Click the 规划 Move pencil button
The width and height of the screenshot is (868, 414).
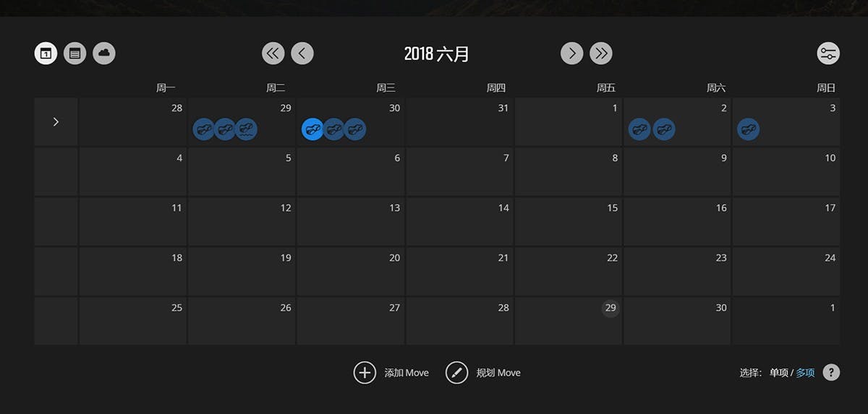coord(456,373)
